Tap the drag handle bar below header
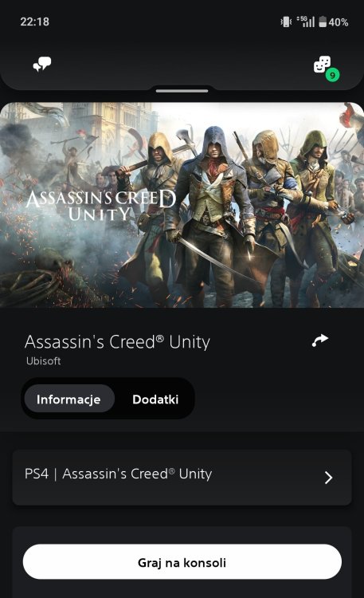The width and height of the screenshot is (364, 598). 182,91
